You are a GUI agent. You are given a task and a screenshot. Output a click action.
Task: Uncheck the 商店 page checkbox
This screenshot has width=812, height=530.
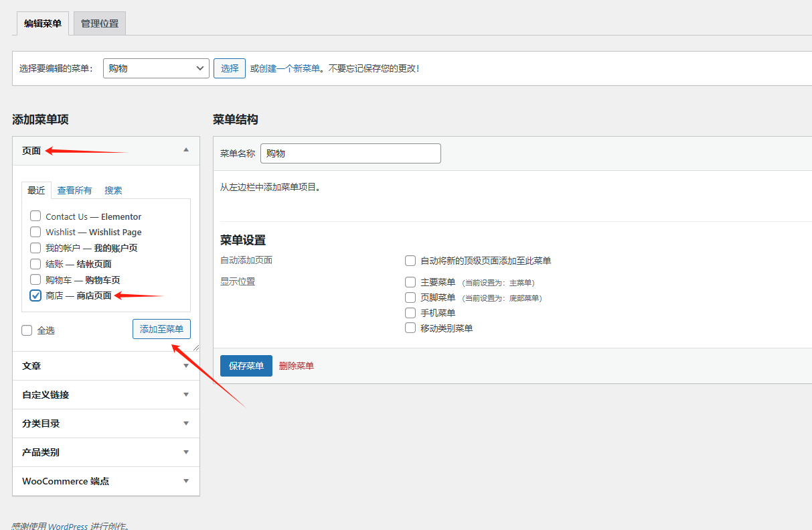(35, 295)
